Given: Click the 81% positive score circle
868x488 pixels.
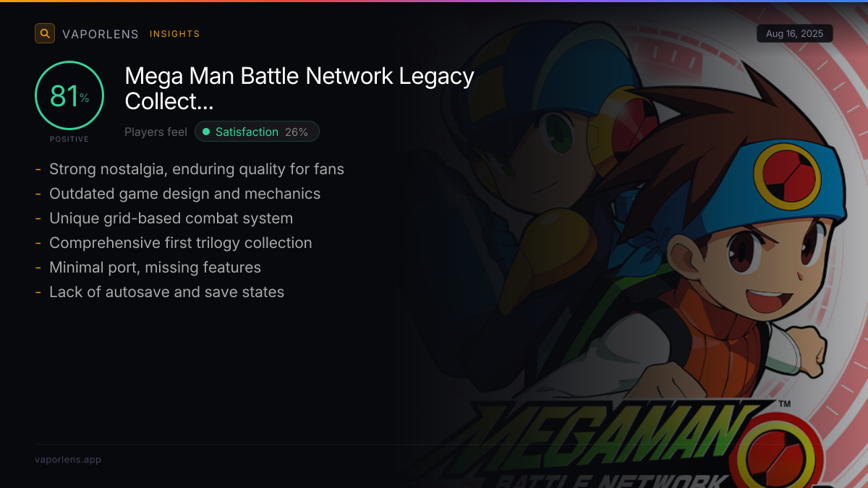Looking at the screenshot, I should tap(69, 96).
